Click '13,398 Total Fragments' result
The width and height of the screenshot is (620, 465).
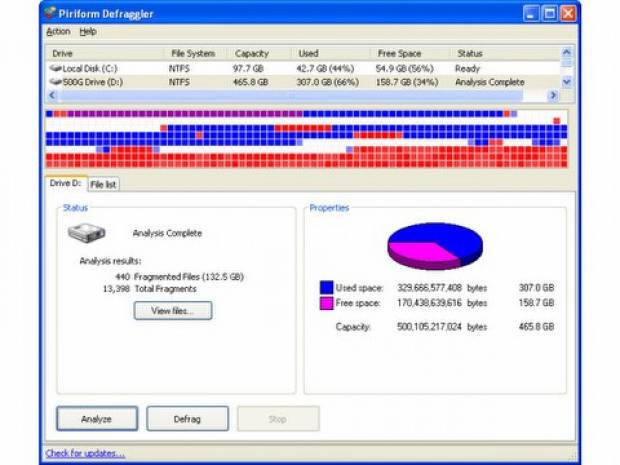pyautogui.click(x=149, y=289)
